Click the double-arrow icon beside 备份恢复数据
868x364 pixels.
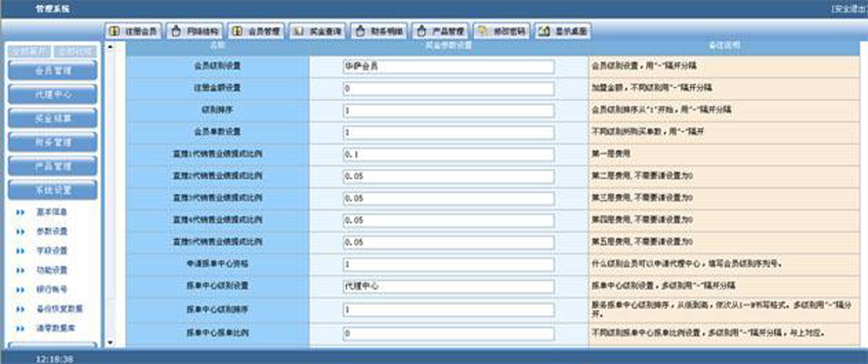click(x=21, y=309)
